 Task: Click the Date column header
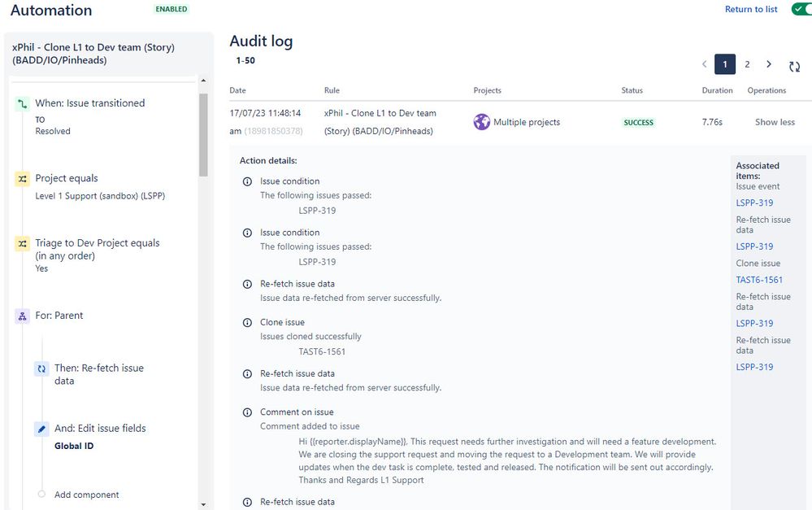coord(237,90)
